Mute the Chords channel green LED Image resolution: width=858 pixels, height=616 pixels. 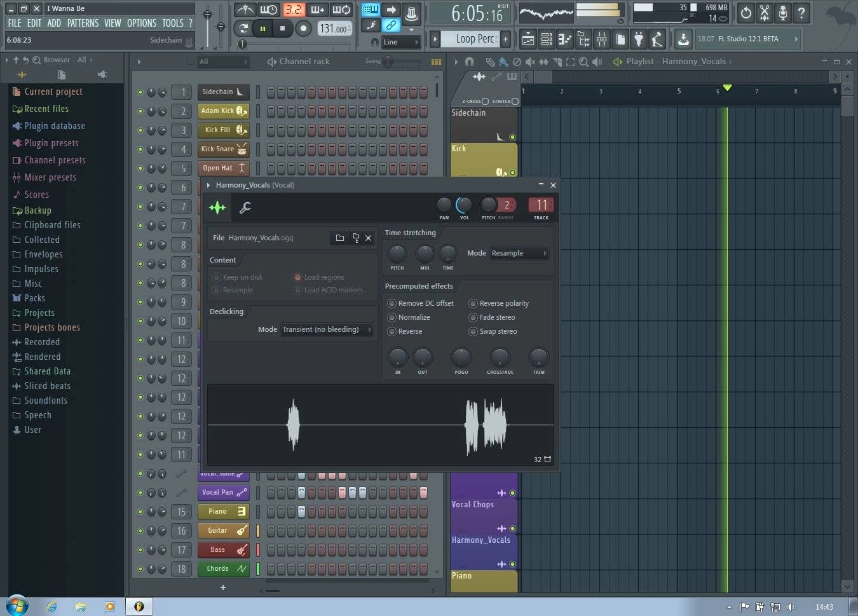140,569
